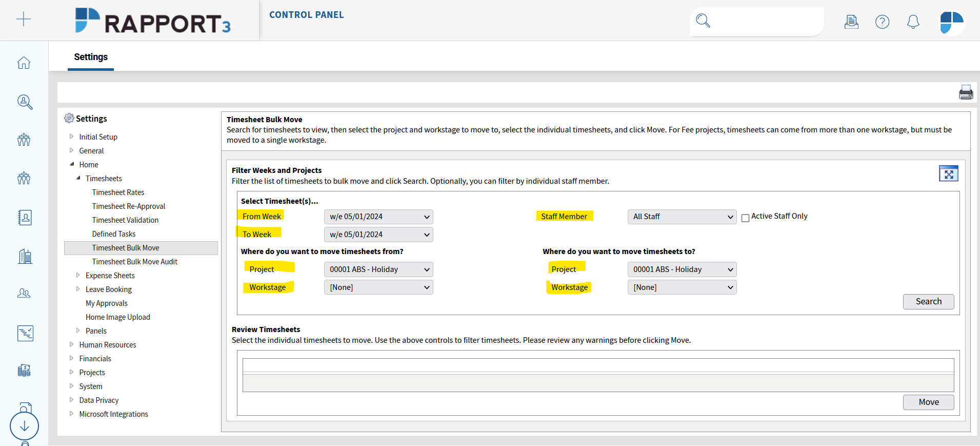Open the contacts address book sidebar icon

pyautogui.click(x=25, y=218)
